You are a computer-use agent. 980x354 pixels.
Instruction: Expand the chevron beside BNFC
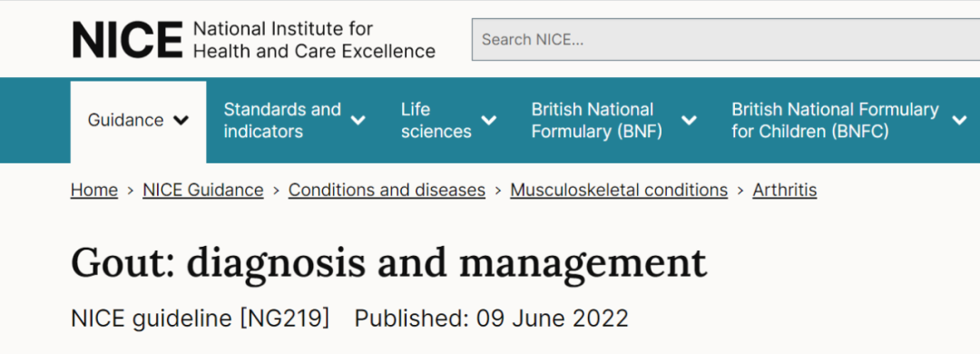click(x=959, y=120)
